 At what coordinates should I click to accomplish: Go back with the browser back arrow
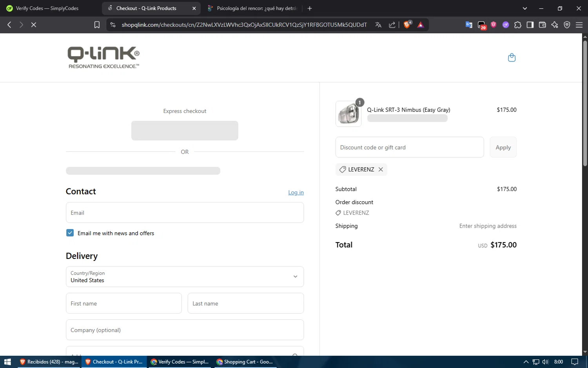click(x=9, y=25)
